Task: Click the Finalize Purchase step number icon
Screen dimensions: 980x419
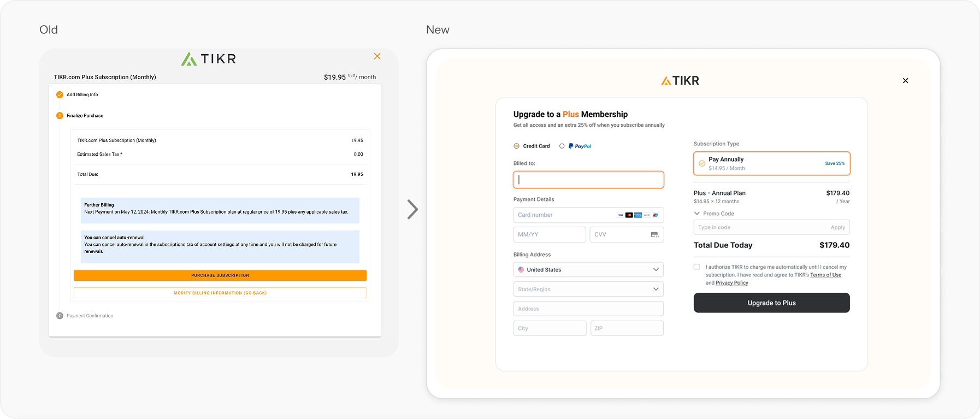Action: 60,115
